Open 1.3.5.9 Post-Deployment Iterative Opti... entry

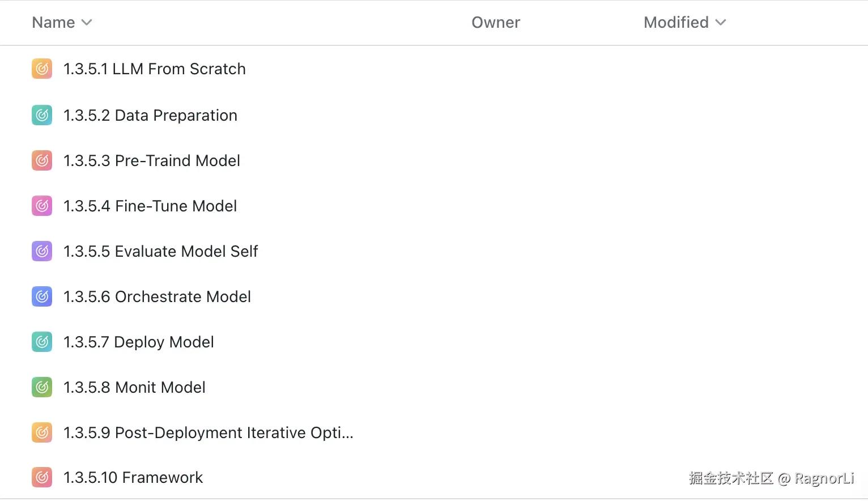(x=208, y=433)
